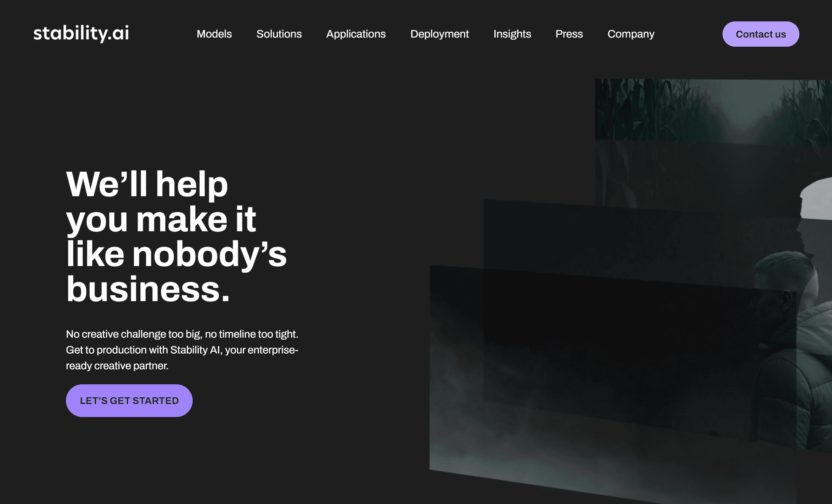
Task: Click the "No creative challenge too big" sentence
Action: click(x=182, y=334)
